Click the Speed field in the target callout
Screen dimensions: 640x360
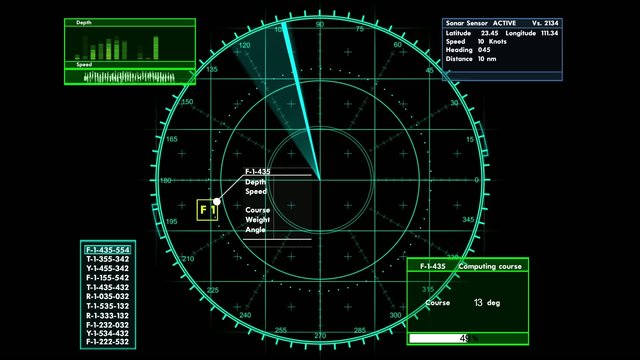(256, 191)
